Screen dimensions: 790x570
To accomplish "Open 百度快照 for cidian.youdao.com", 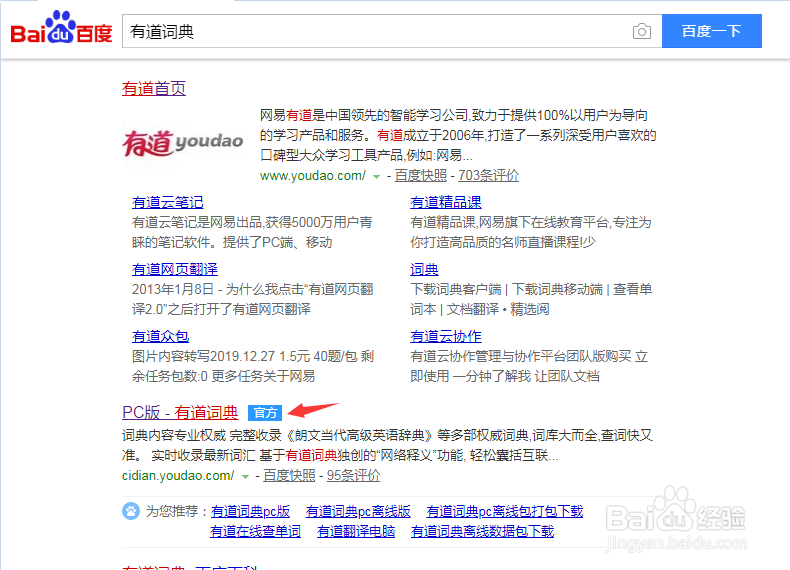I will tap(289, 475).
